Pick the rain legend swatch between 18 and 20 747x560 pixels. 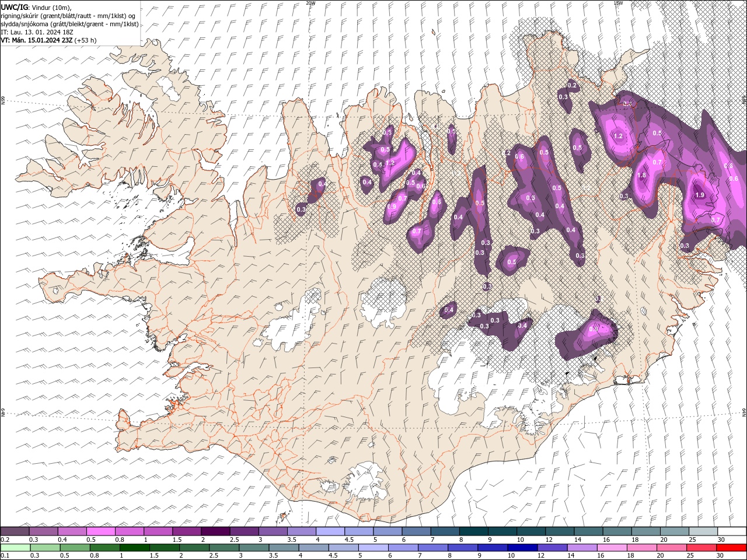(x=641, y=547)
